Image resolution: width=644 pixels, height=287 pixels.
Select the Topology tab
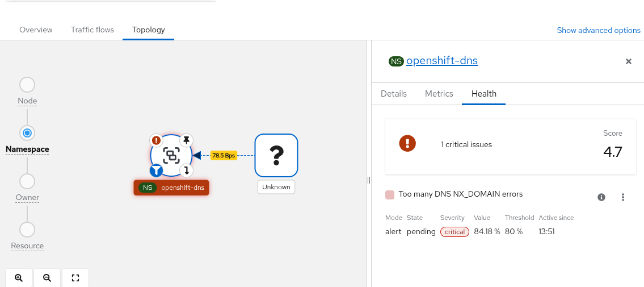click(148, 30)
